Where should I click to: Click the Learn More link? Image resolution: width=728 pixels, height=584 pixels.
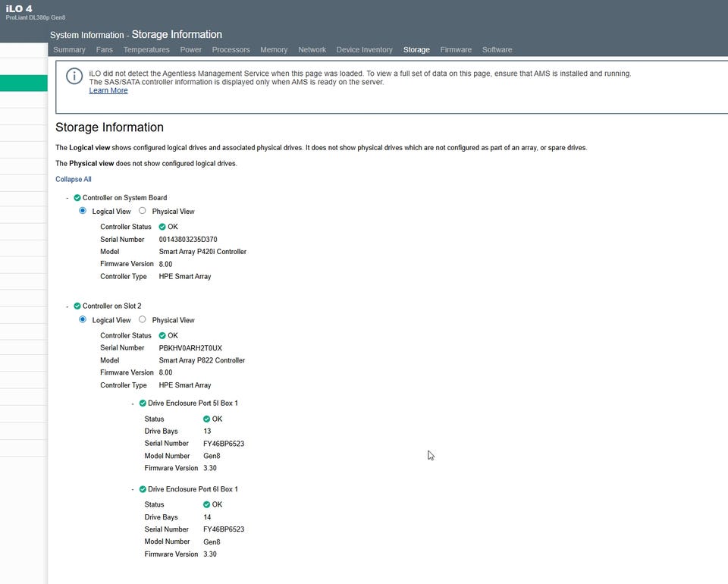coord(108,90)
